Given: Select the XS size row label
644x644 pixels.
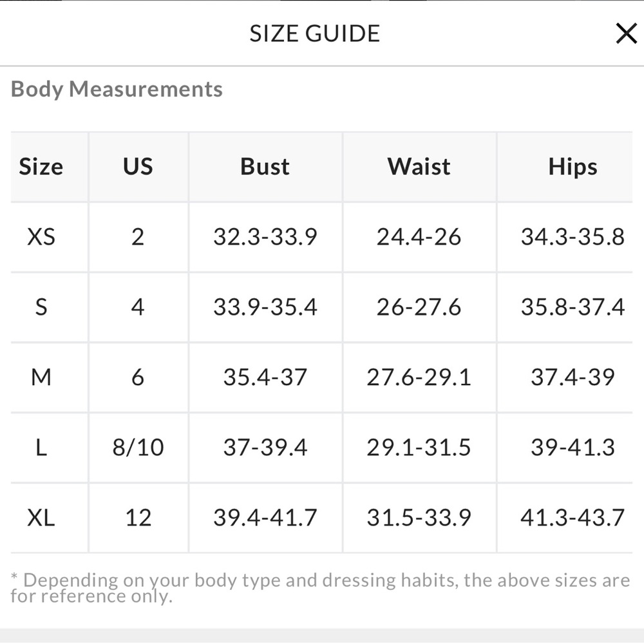Looking at the screenshot, I should [x=41, y=237].
